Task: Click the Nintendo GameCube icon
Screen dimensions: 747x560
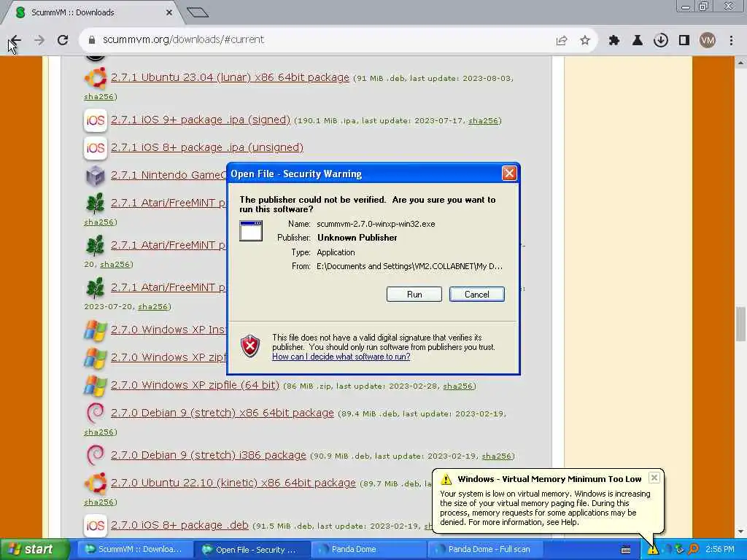Action: pos(96,176)
